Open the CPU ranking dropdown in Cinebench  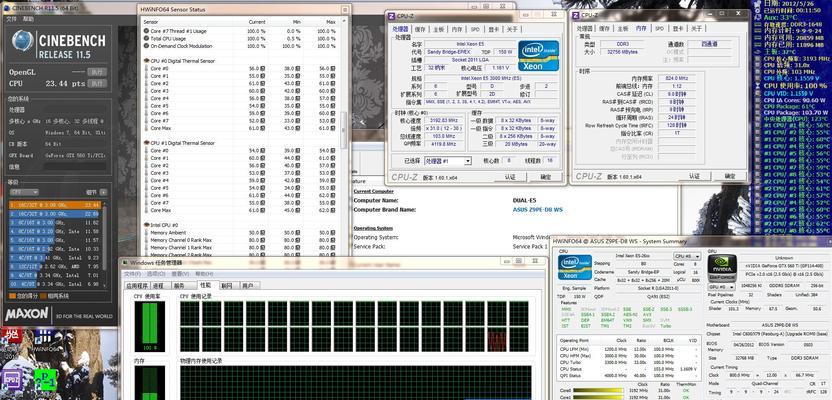[24, 192]
